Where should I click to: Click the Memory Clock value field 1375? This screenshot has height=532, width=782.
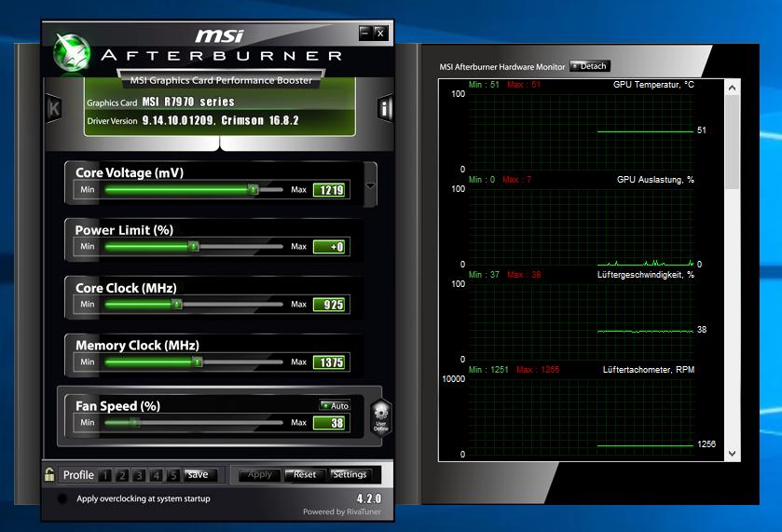coord(329,362)
